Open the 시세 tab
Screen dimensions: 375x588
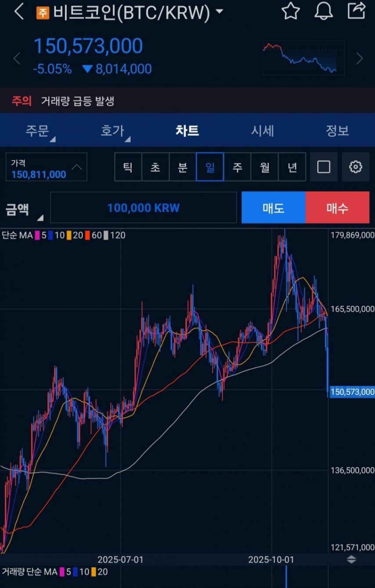pos(262,131)
